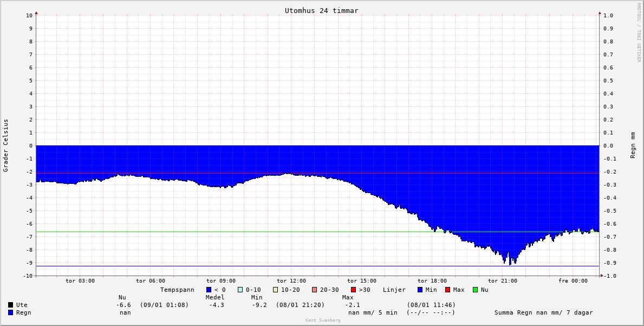Select the blue Min line legend box
The height and width of the screenshot is (326, 644).
tap(420, 290)
